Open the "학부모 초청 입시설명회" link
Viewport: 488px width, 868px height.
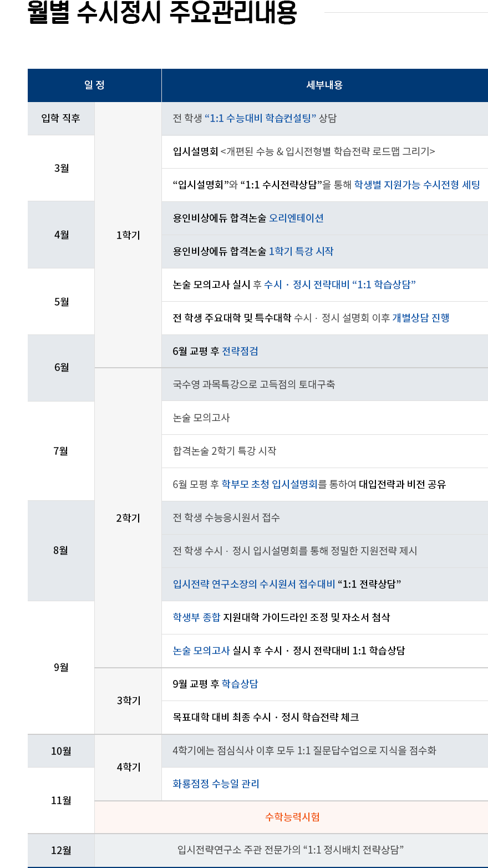click(x=270, y=484)
